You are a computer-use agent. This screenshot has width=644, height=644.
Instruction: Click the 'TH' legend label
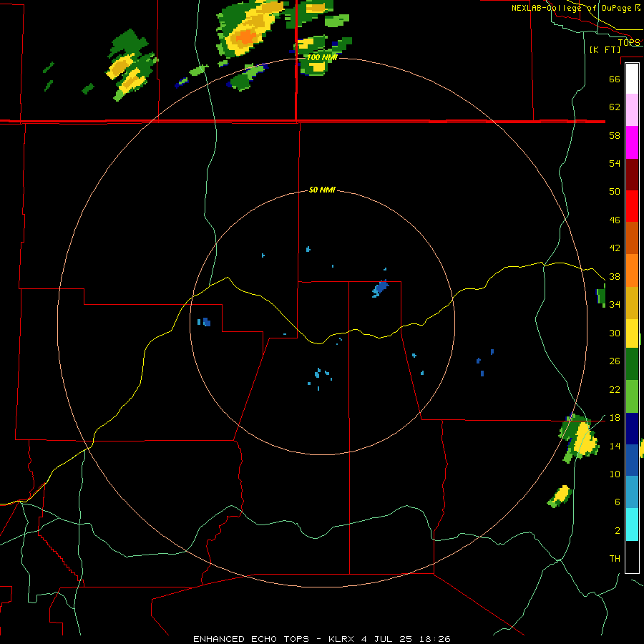[x=615, y=559]
